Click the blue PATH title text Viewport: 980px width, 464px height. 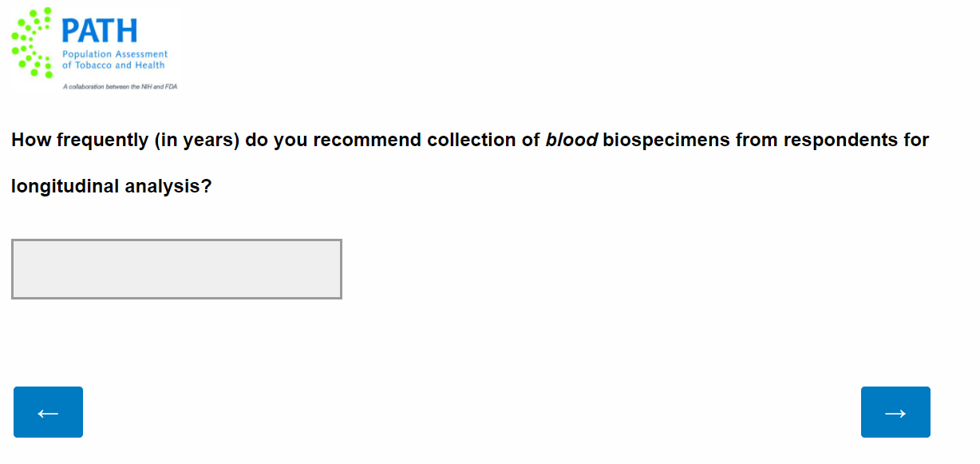tap(100, 31)
